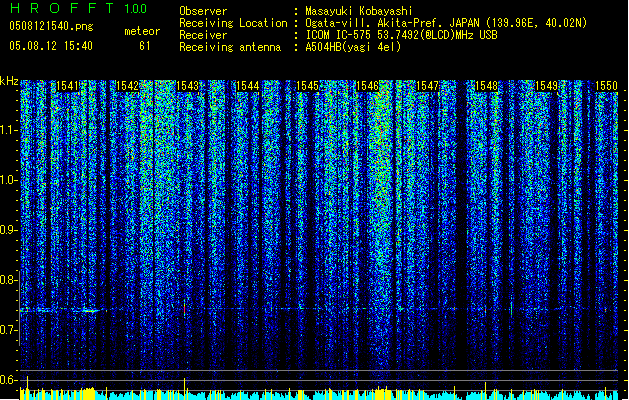Image resolution: width=629 pixels, height=400 pixels.
Task: Select the A504HB(yagi 4el) antenna text
Action: [353, 47]
